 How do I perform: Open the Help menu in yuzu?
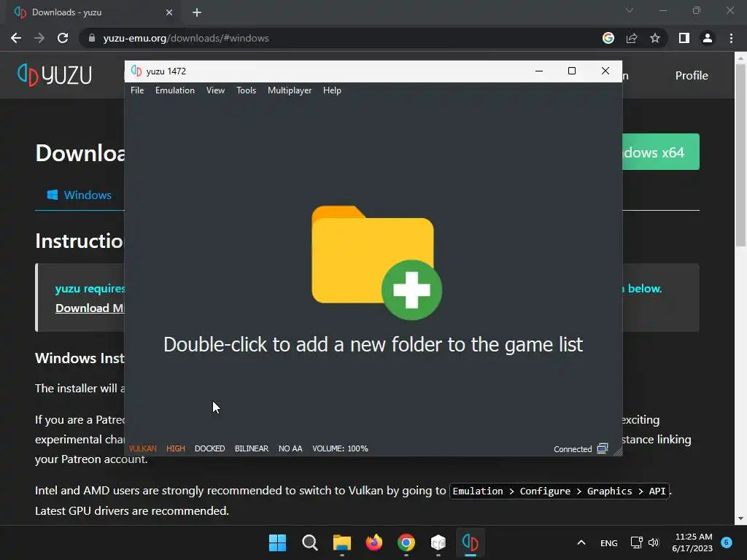332,90
